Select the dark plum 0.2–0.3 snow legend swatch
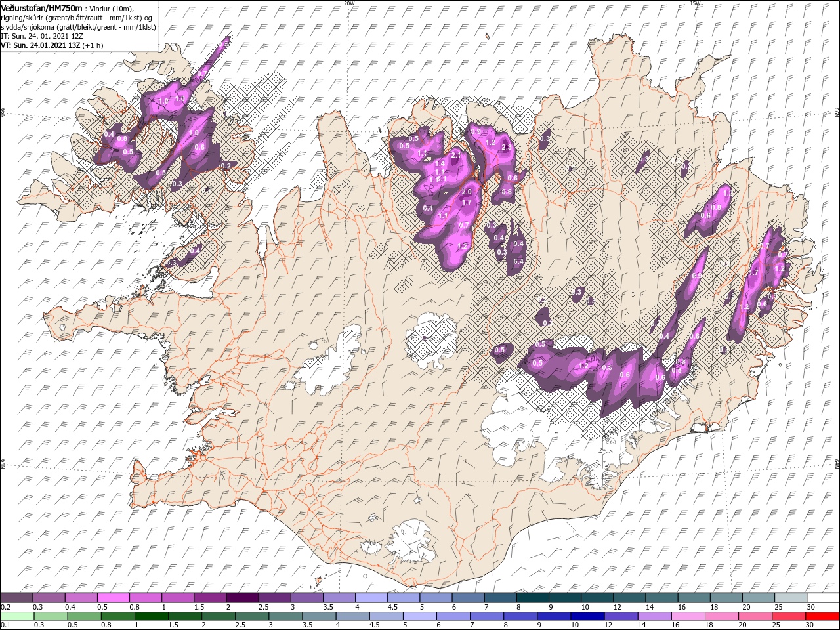 pos(16,598)
